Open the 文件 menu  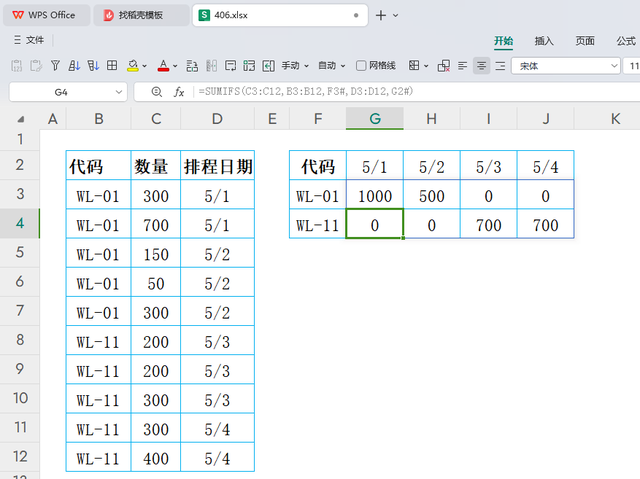point(29,40)
